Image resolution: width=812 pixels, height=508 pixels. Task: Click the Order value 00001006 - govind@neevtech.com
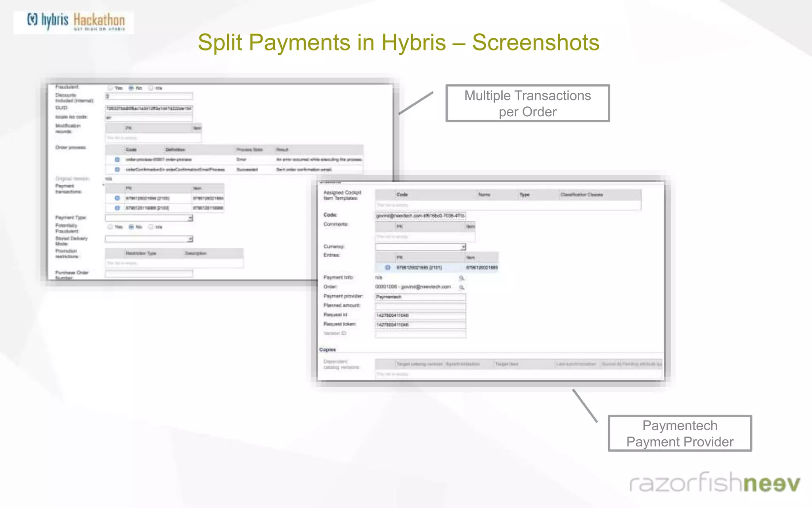point(413,287)
